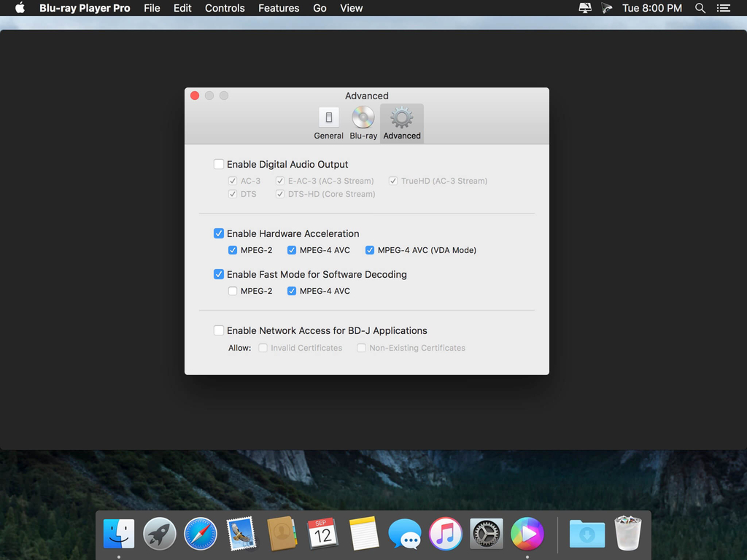Click the Spotlight search icon
747x560 pixels.
[x=700, y=8]
